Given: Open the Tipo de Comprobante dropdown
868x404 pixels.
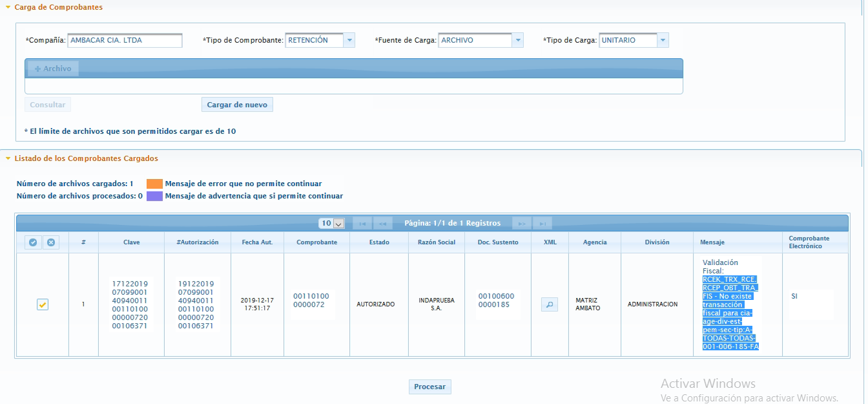Looking at the screenshot, I should [x=349, y=40].
